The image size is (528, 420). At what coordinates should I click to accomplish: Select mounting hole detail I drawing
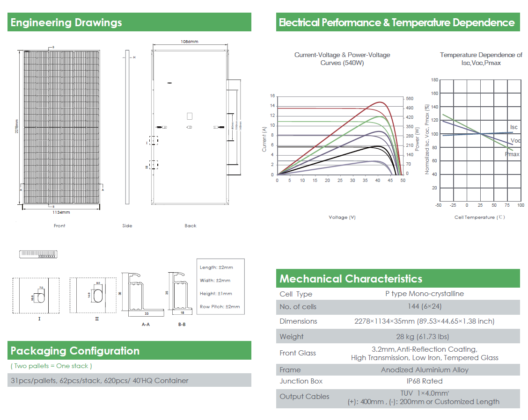point(36,296)
